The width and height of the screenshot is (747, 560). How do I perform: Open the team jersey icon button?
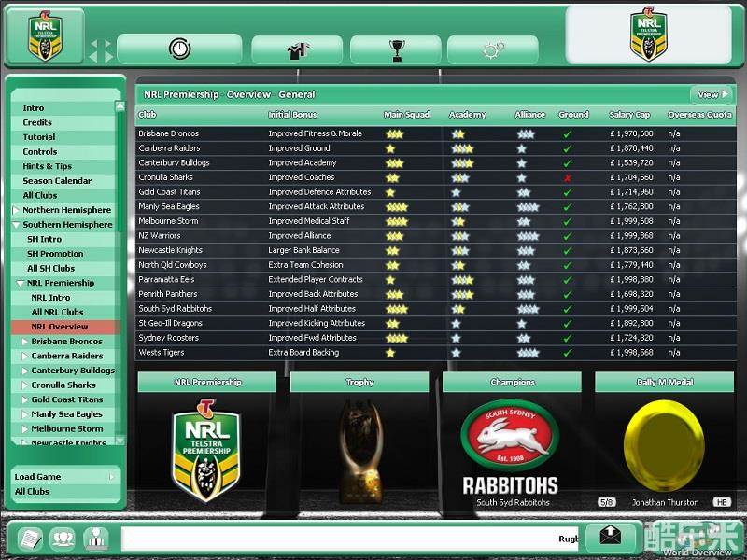tap(296, 49)
